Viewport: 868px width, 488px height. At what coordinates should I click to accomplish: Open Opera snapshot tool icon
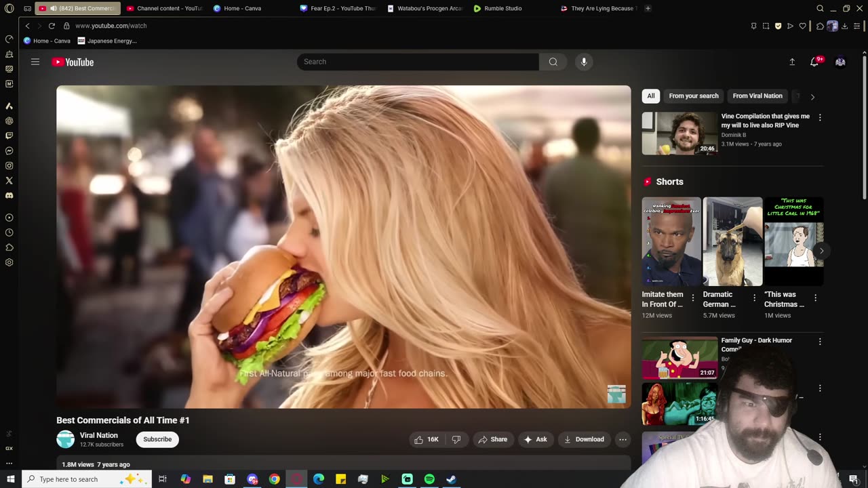(766, 26)
